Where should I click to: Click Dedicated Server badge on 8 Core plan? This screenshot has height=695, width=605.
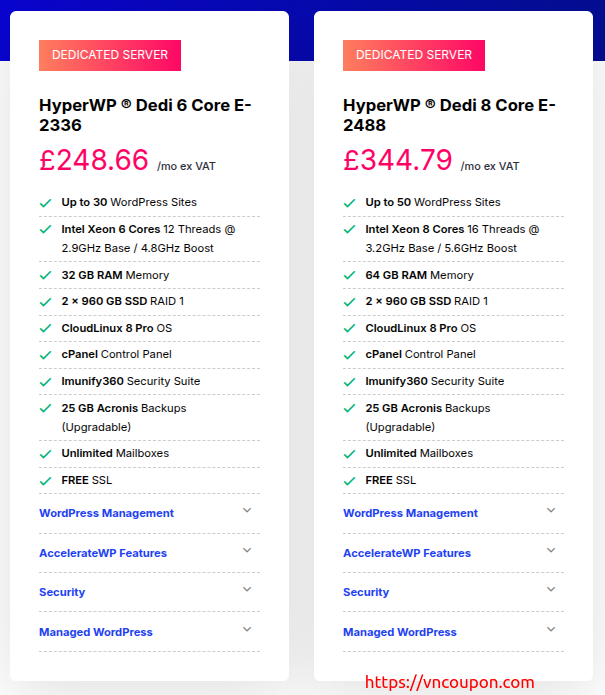tap(414, 55)
